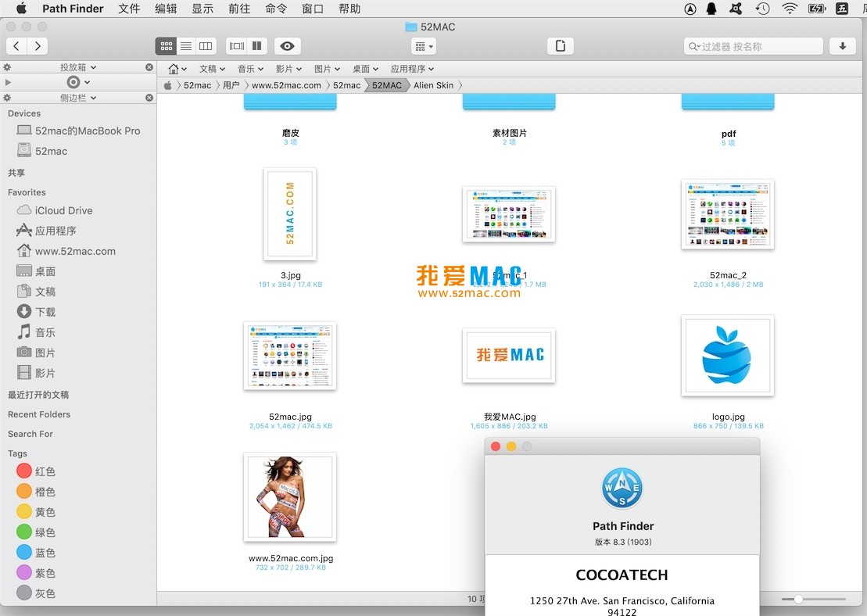
Task: Select the 52MAC path bar segment
Action: (x=386, y=85)
